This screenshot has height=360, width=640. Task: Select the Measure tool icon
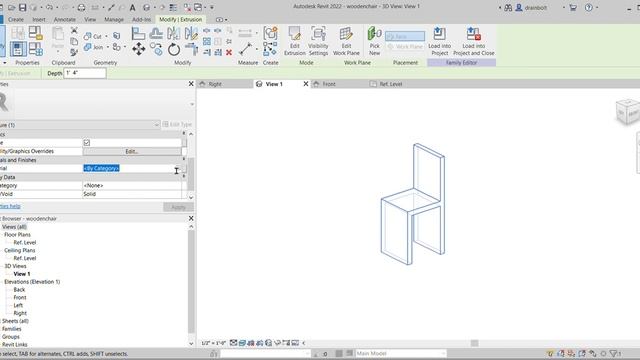(245, 49)
